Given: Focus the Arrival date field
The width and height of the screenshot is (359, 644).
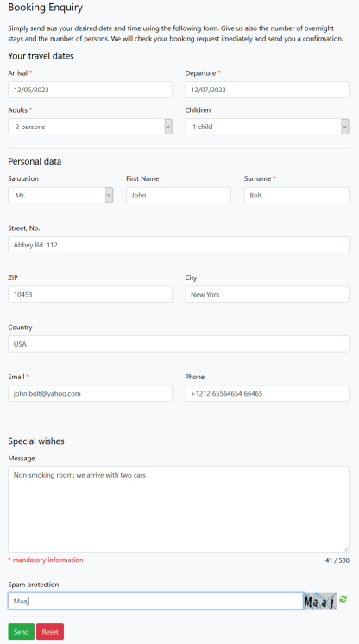Looking at the screenshot, I should [90, 90].
